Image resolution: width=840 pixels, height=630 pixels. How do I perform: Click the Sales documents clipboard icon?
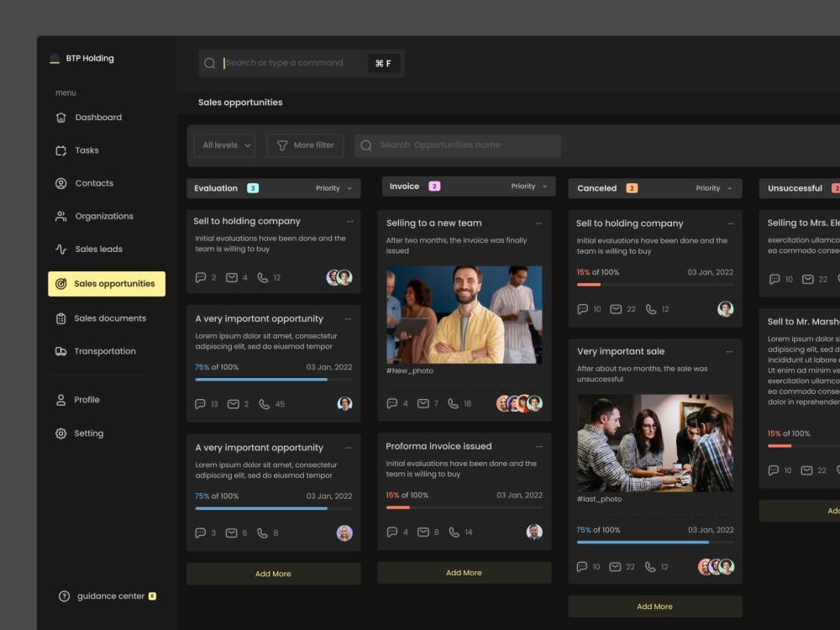[x=61, y=318]
